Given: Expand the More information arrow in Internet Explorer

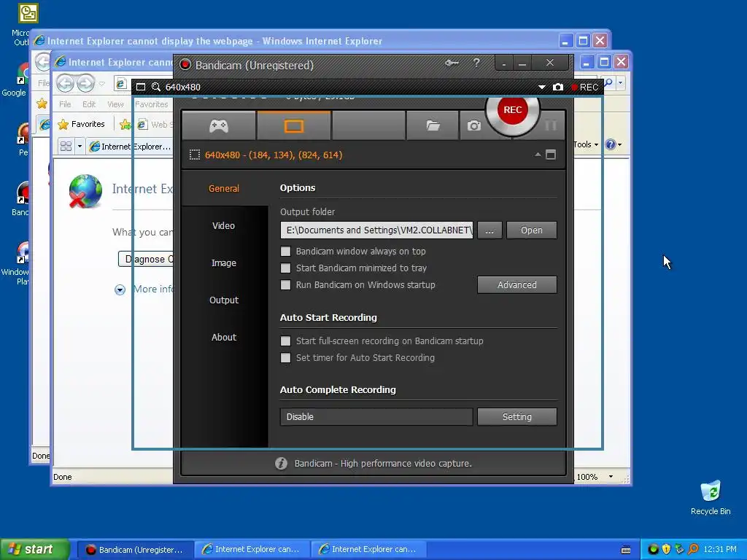Looking at the screenshot, I should [120, 289].
